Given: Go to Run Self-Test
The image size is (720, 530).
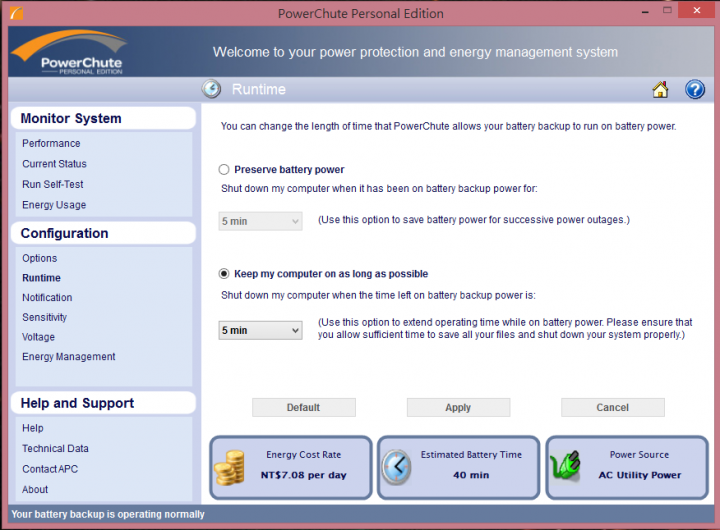Looking at the screenshot, I should coord(53,184).
